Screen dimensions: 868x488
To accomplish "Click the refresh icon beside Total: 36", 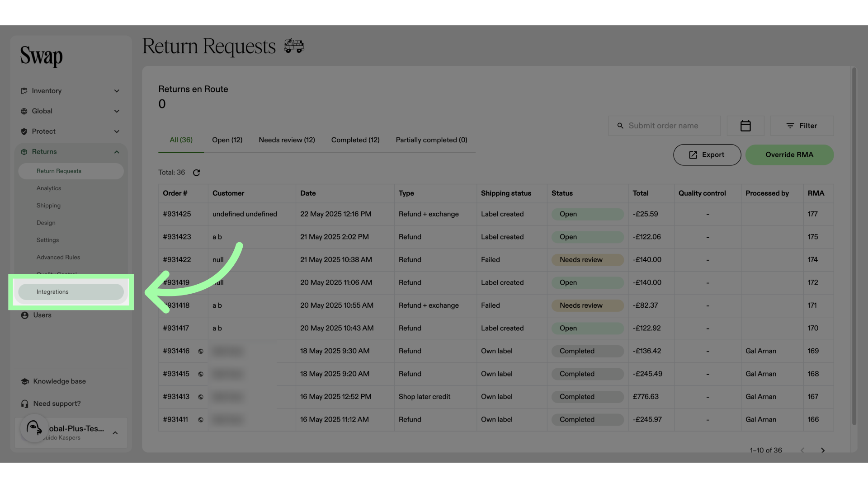I will click(196, 173).
